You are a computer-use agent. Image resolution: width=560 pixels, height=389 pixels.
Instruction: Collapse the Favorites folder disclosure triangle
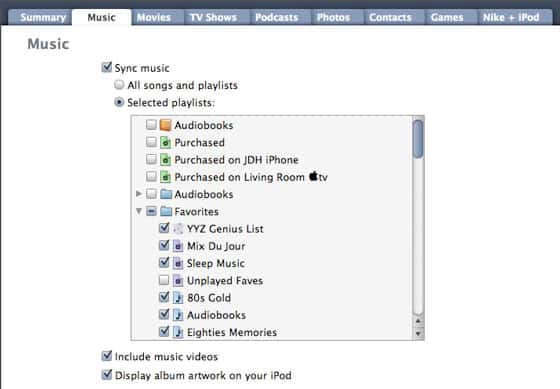(x=139, y=211)
